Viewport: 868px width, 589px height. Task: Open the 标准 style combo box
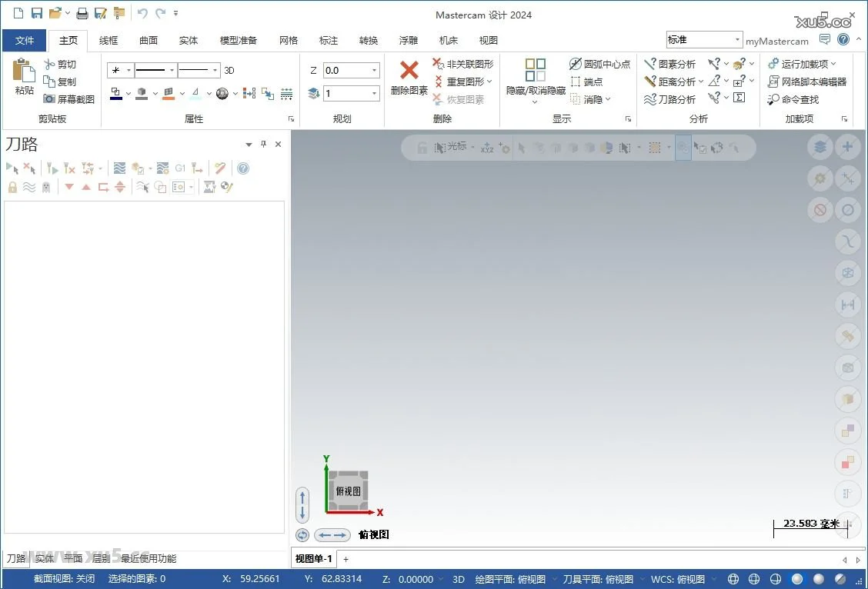click(x=703, y=38)
